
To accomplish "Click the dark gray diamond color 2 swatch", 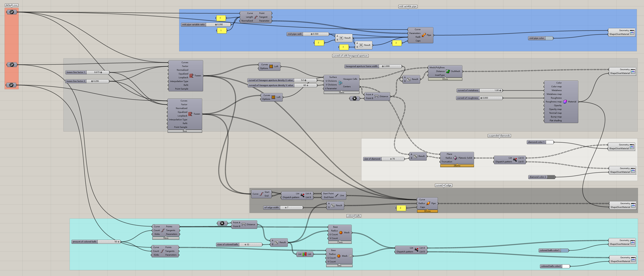I will click(x=551, y=177).
